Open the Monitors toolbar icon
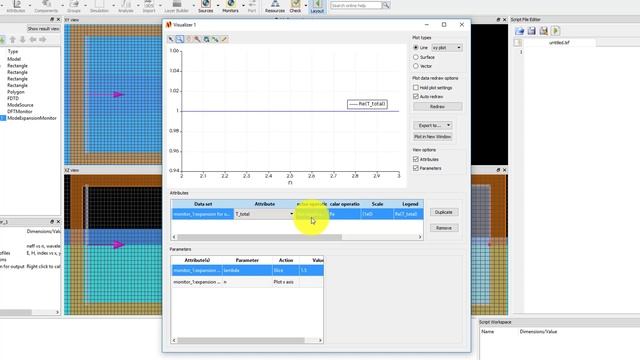Viewport: 640px width, 360px height. pos(230,6)
